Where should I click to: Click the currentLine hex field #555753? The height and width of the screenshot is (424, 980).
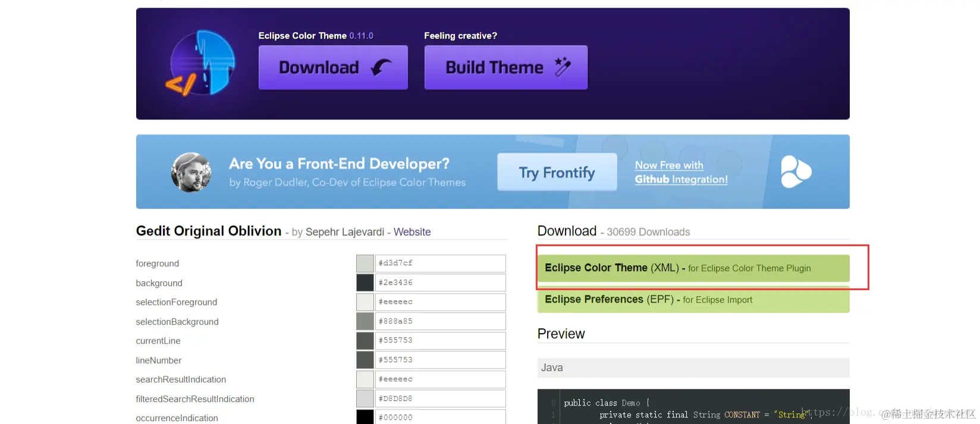pos(441,341)
